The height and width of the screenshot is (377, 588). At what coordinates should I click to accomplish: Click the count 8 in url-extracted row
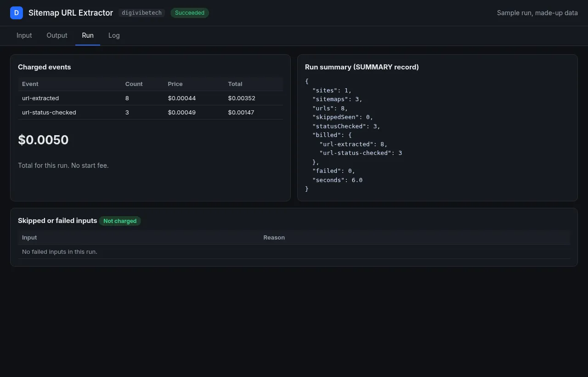pyautogui.click(x=127, y=98)
